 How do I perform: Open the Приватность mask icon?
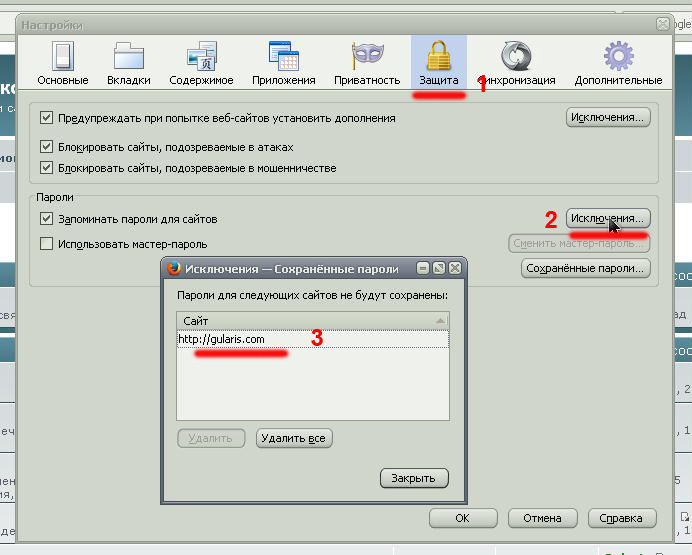tap(366, 56)
